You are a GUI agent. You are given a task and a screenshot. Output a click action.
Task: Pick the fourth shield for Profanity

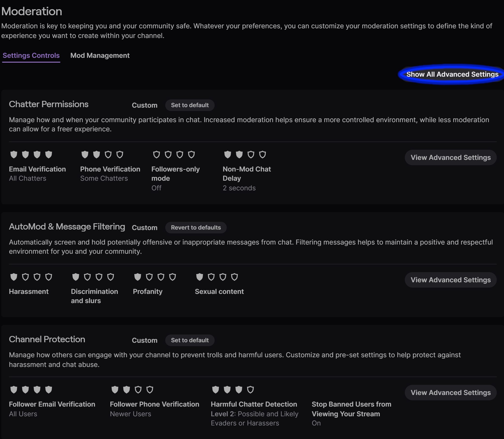click(x=173, y=277)
